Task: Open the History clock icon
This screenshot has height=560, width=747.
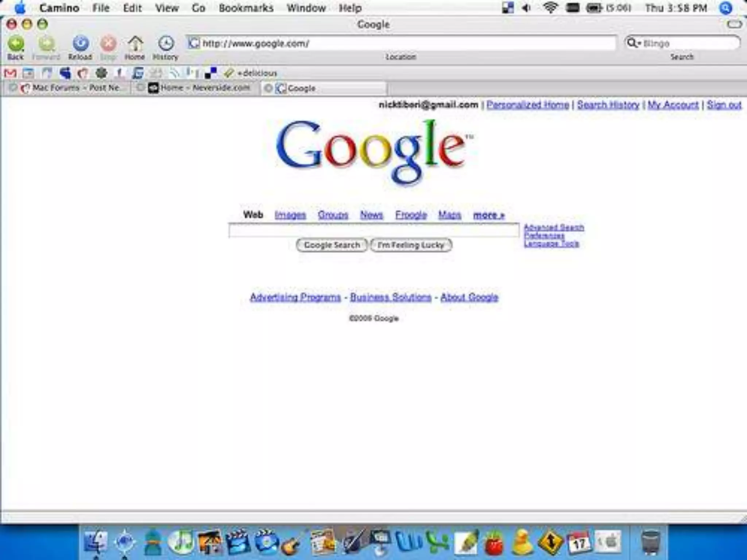Action: 166,44
